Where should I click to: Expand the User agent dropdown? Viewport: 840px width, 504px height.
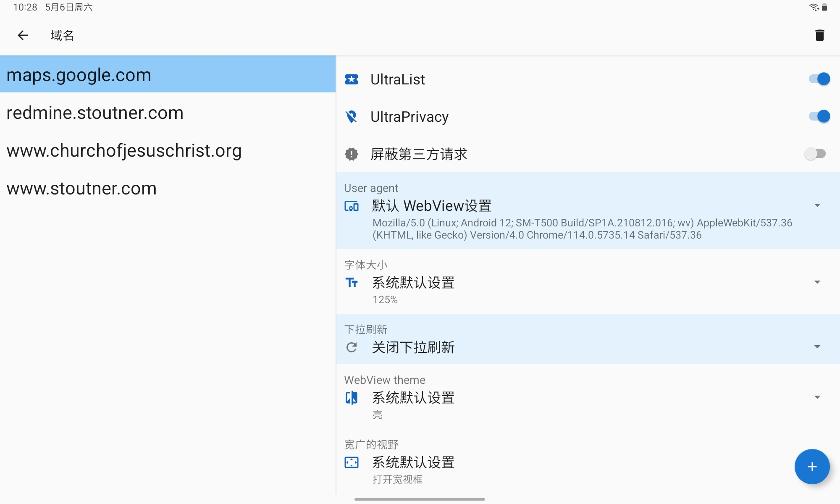pyautogui.click(x=817, y=205)
